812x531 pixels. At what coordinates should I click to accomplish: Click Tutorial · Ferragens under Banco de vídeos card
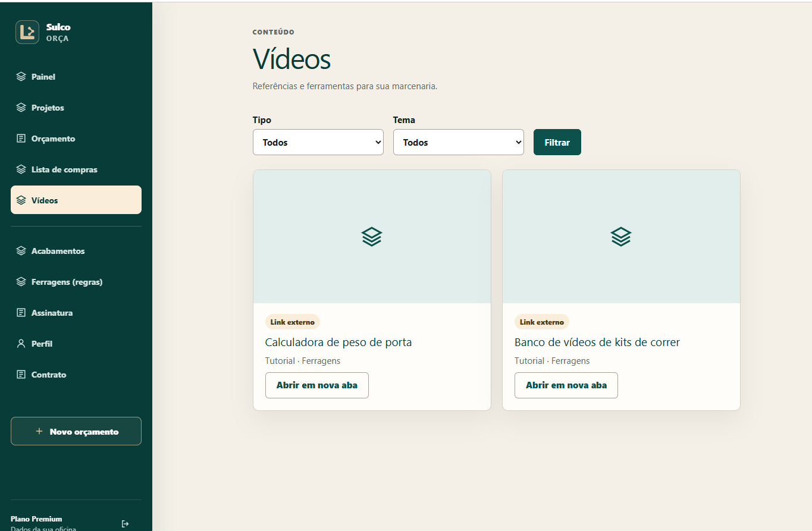[x=552, y=361]
